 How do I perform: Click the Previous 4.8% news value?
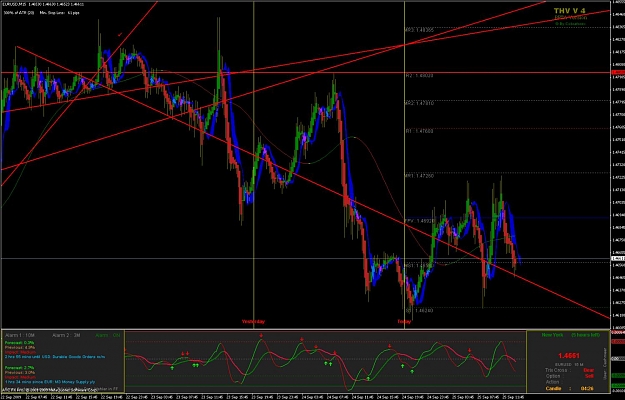(20, 347)
